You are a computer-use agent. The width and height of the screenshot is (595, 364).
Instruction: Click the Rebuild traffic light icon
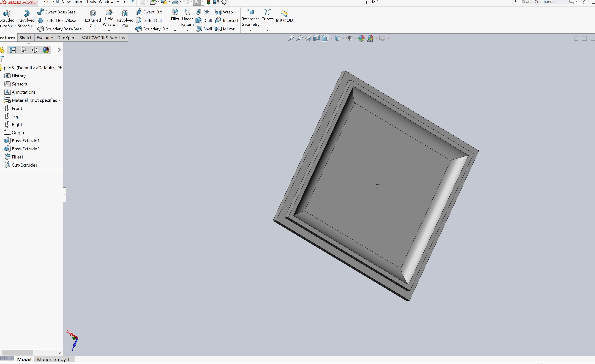coord(208,2)
